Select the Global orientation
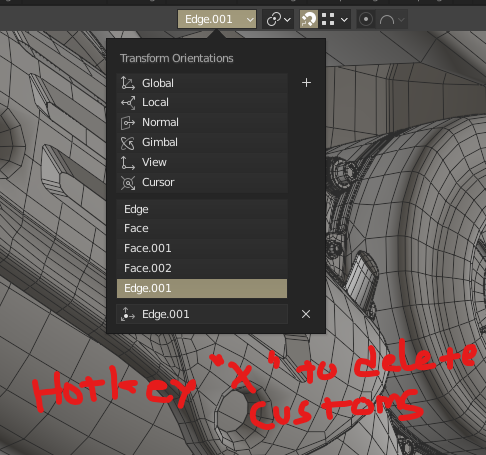This screenshot has height=455, width=486. 202,83
